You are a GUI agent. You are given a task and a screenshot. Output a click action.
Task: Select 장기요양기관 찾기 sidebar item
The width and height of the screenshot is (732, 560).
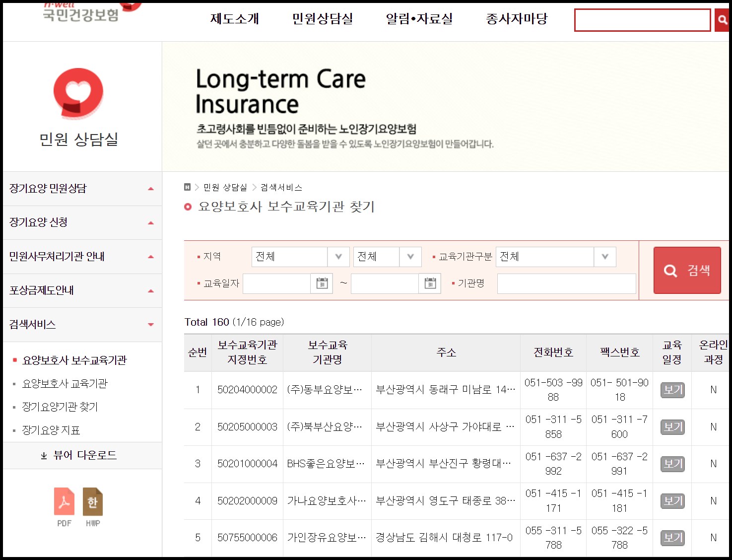60,407
